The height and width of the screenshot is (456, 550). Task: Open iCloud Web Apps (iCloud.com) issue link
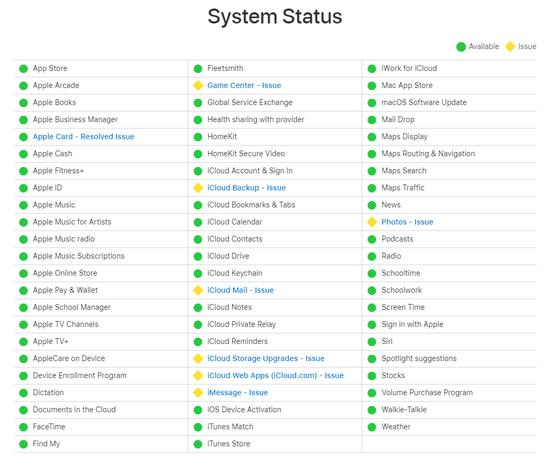coord(275,376)
